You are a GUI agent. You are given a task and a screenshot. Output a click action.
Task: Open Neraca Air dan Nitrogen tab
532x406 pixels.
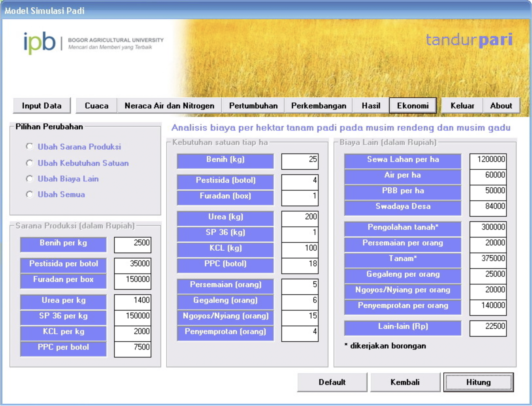(x=169, y=106)
